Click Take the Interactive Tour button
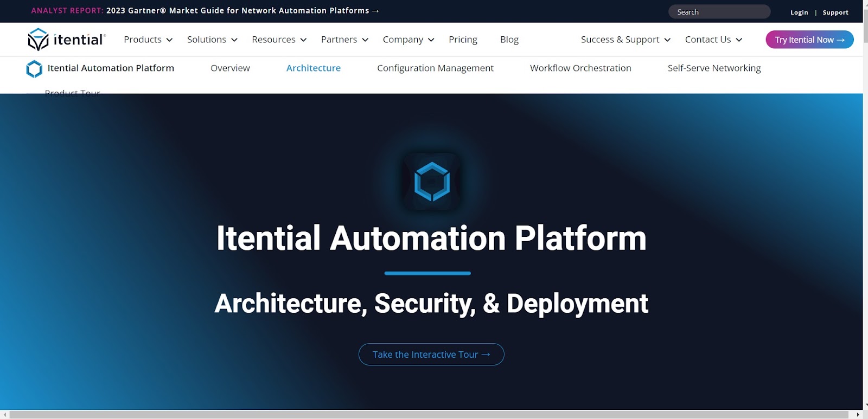 (x=431, y=354)
